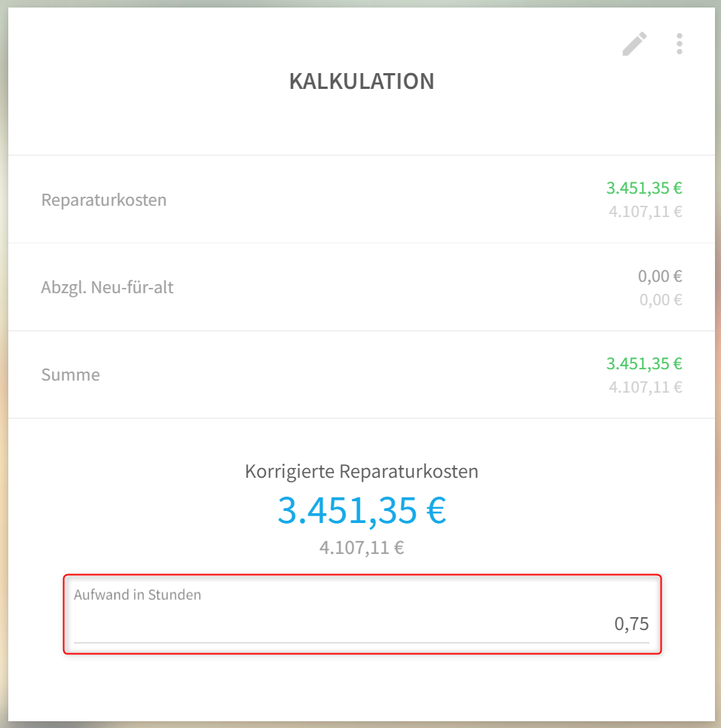The image size is (721, 728).
Task: Open the three-dot more options menu
Action: pos(680,44)
